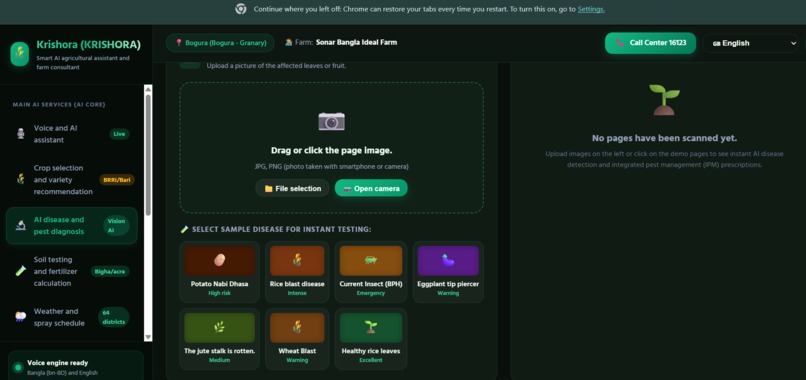This screenshot has width=806, height=380.
Task: Click the Open camera button
Action: (371, 188)
